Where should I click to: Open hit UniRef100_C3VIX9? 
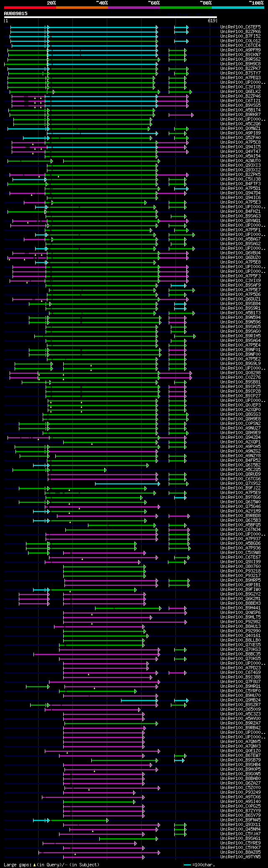click(x=240, y=280)
